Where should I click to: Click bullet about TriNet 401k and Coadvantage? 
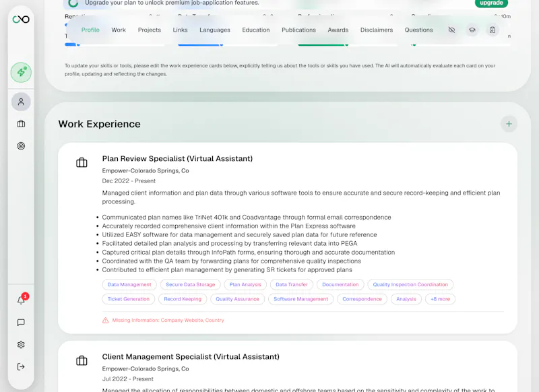(x=247, y=217)
